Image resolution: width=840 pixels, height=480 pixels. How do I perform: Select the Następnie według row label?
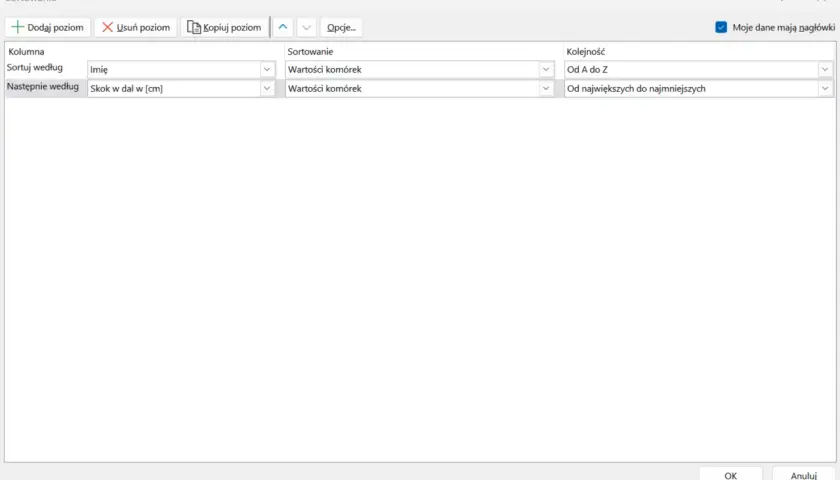coord(43,86)
